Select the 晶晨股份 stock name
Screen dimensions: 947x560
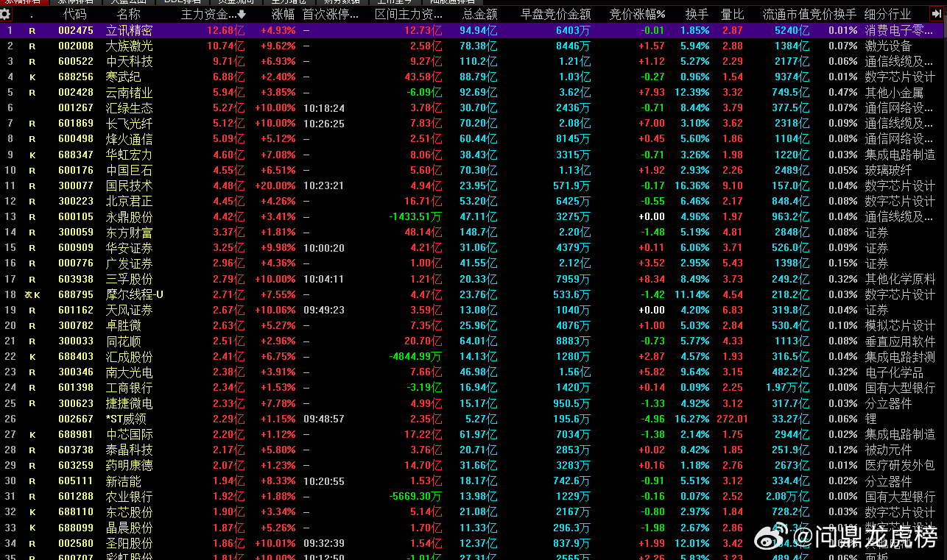tap(130, 528)
